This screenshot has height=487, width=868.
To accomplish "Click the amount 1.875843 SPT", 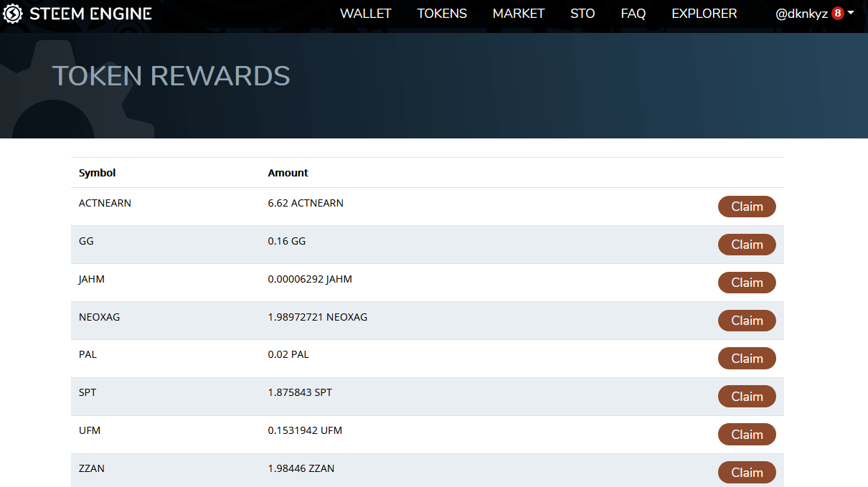I will coord(300,393).
